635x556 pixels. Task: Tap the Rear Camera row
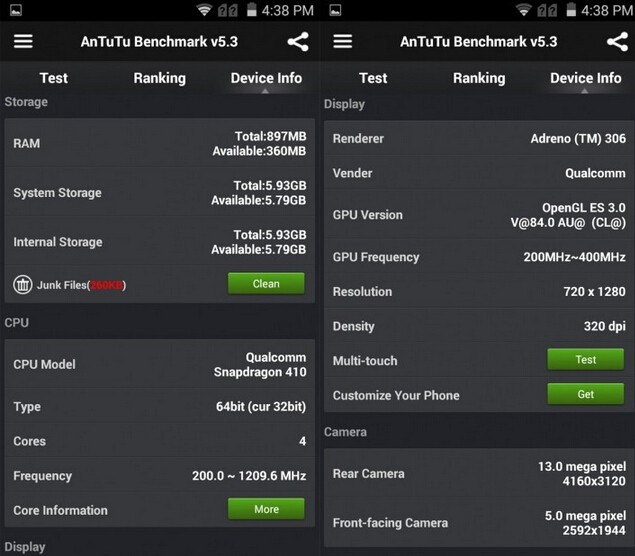tap(479, 473)
